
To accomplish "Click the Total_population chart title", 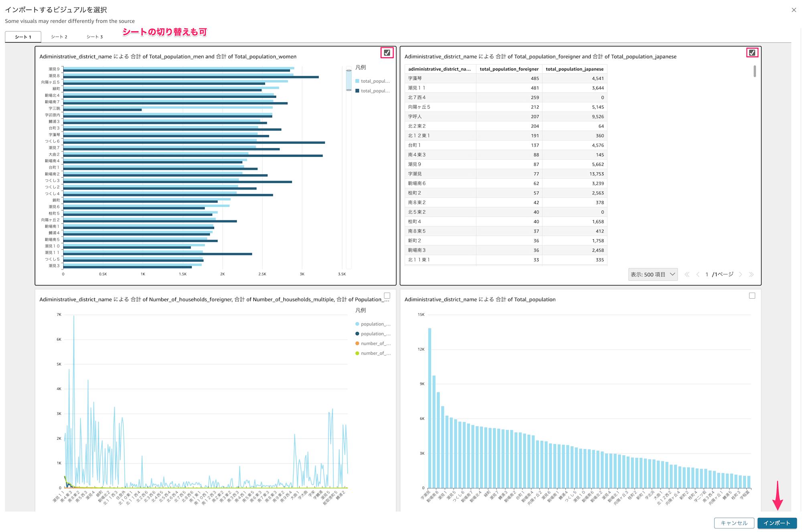I will click(480, 299).
